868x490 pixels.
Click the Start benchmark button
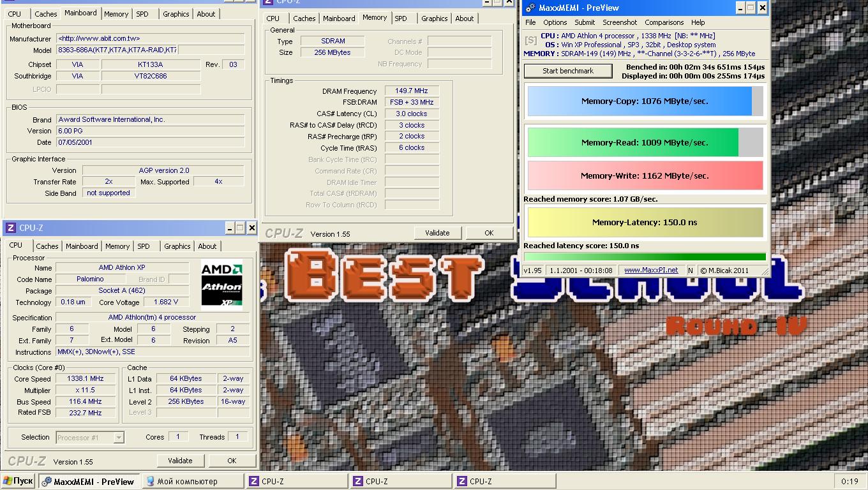click(568, 71)
